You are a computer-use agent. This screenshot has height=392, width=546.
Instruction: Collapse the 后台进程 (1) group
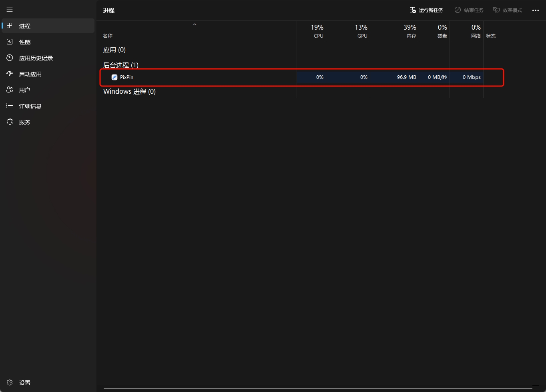pos(120,65)
